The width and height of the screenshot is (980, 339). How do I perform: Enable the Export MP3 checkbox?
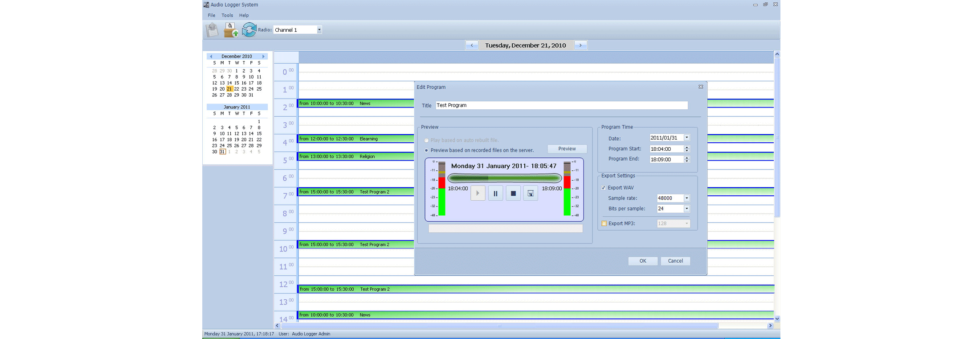[x=604, y=223]
